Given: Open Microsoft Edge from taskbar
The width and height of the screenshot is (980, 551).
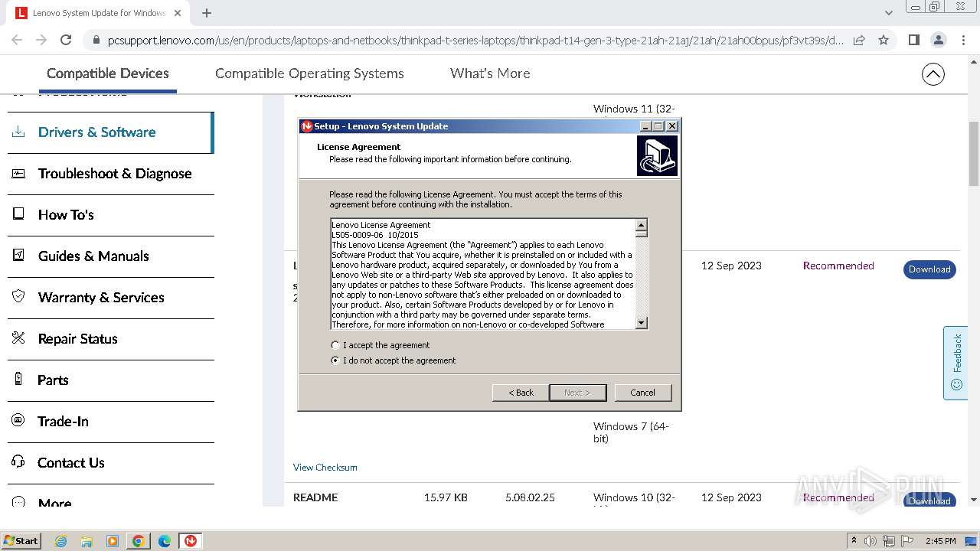Looking at the screenshot, I should (165, 541).
